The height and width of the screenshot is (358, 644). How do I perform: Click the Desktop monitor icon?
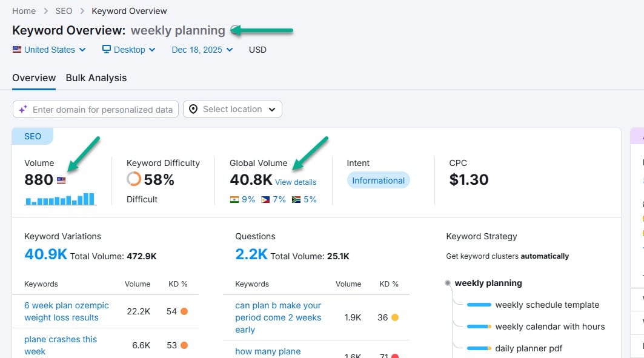(x=107, y=49)
